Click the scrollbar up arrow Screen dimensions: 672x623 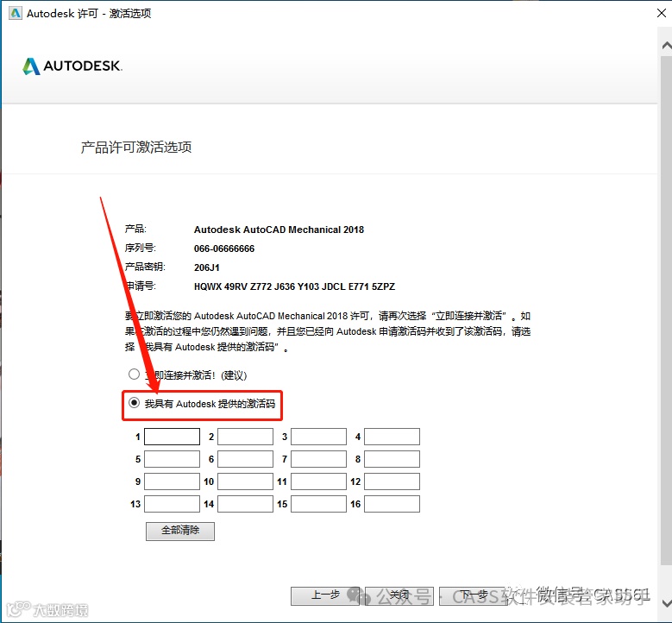coord(666,45)
